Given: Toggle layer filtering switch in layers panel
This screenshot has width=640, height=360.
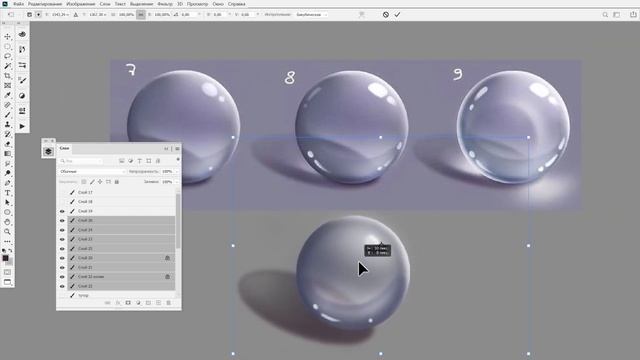Looking at the screenshot, I should click(178, 159).
